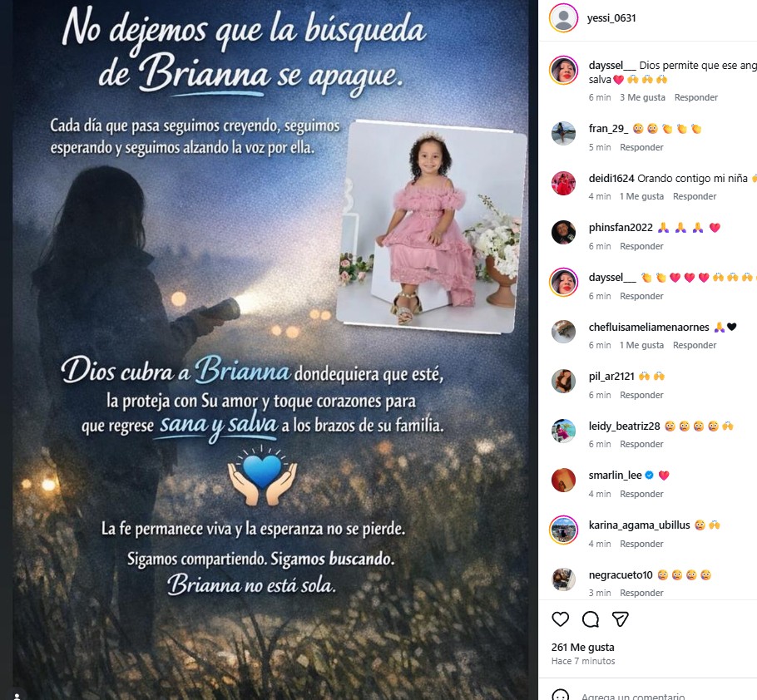
Task: View fran_29_ profile avatar
Action: click(x=563, y=133)
